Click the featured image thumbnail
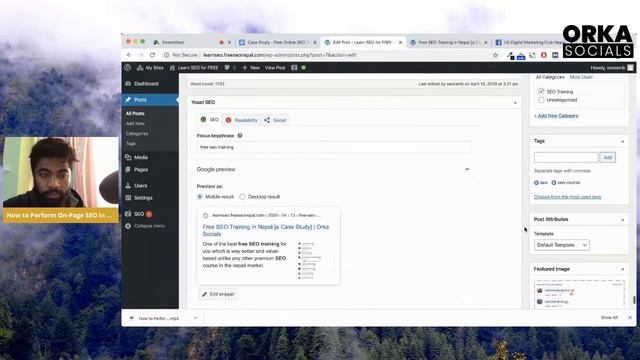This screenshot has height=360, width=640. (579, 294)
